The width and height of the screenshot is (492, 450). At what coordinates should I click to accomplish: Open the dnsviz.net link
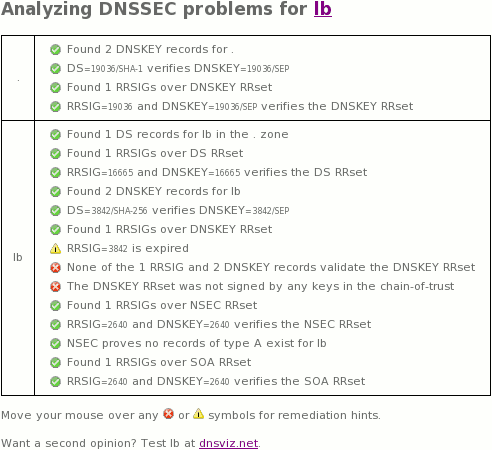click(x=228, y=443)
